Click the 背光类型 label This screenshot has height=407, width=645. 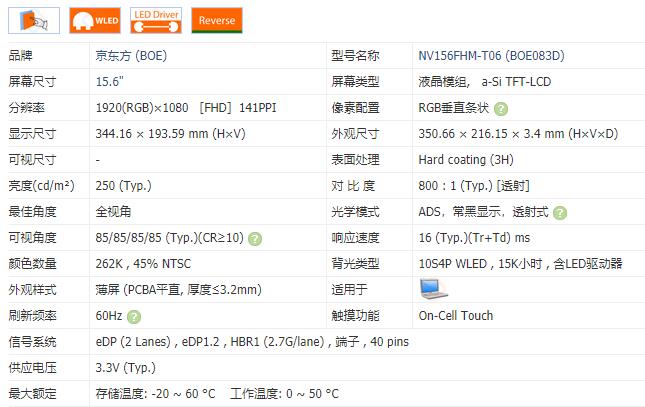point(355,263)
